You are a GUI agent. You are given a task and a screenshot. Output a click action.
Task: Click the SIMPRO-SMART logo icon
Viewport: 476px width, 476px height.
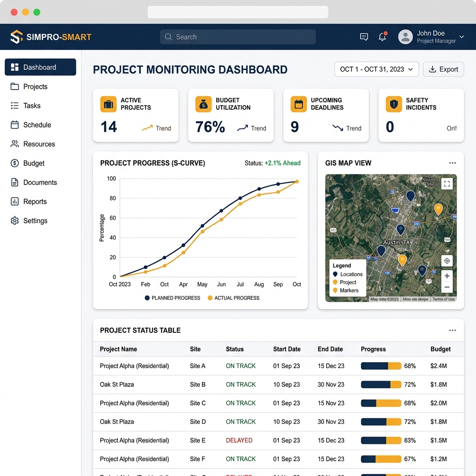[16, 37]
